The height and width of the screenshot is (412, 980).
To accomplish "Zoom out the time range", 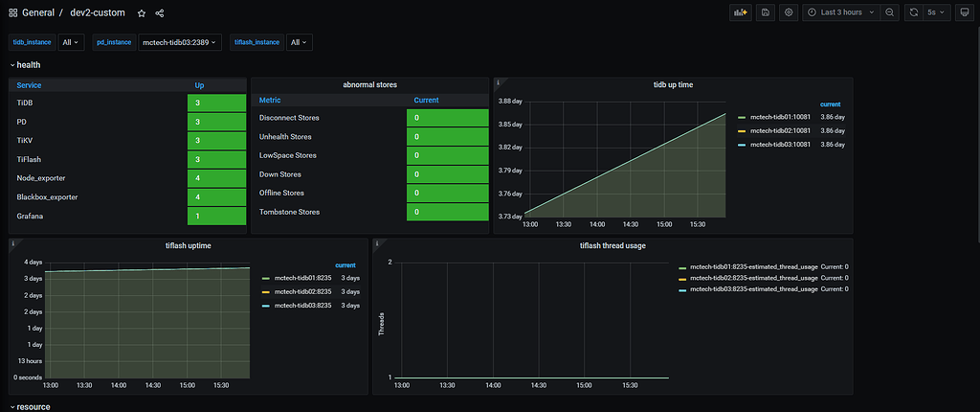I will click(x=890, y=12).
